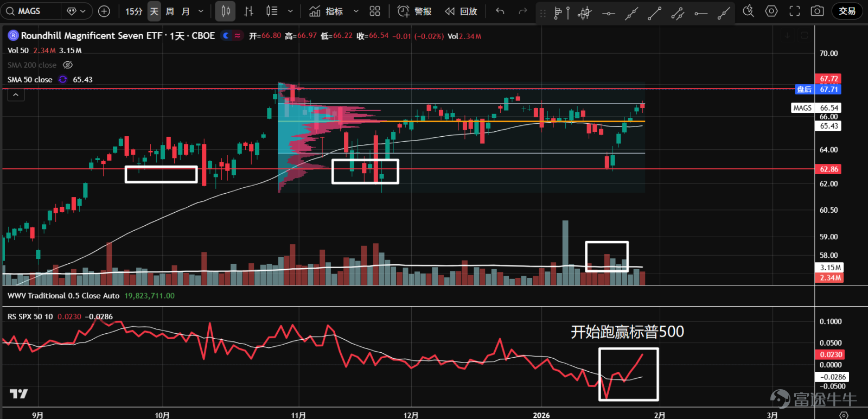
Task: Click the 盘后 67.71 post-market price label
Action: coord(818,90)
